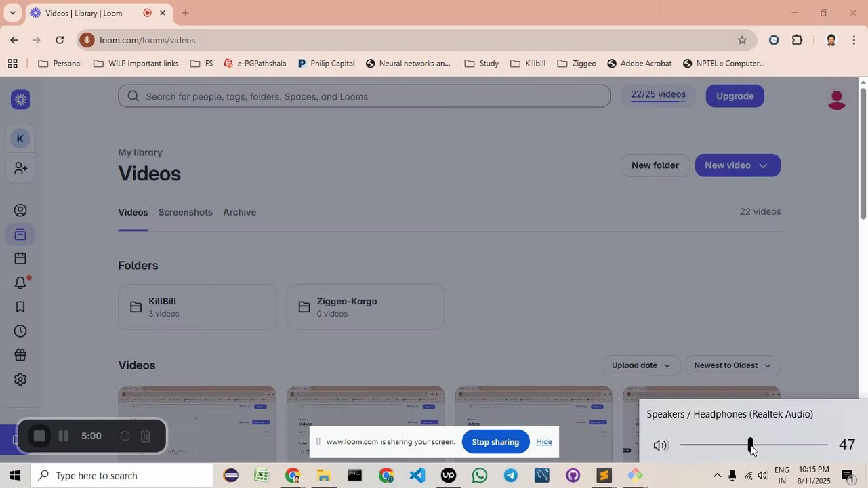Click the volume slider handle at 47
The image size is (868, 488).
click(x=750, y=445)
